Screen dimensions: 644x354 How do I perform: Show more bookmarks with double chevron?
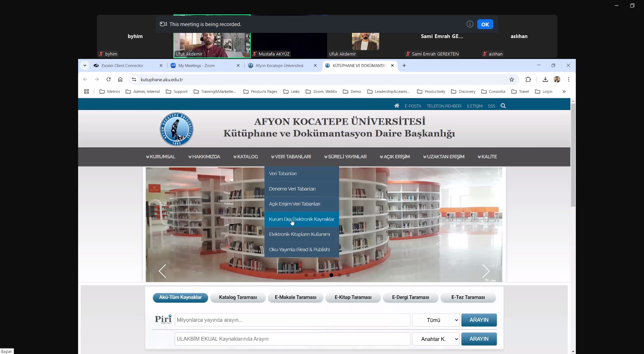click(564, 91)
